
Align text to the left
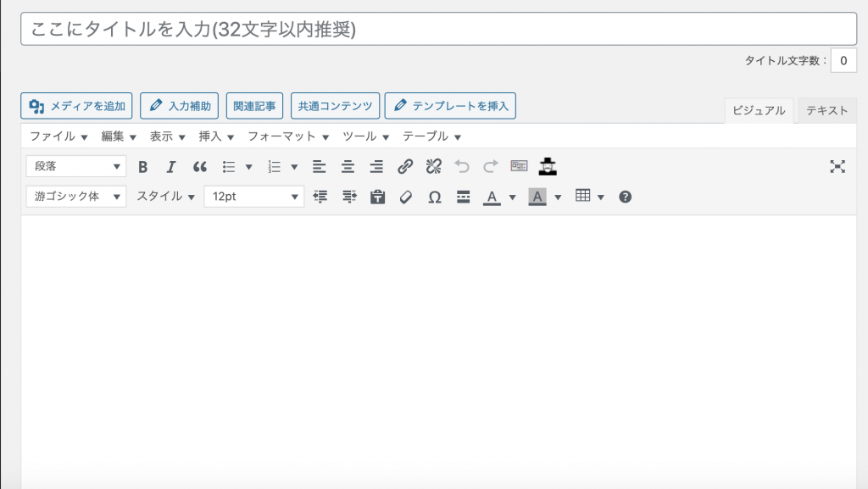(x=320, y=166)
